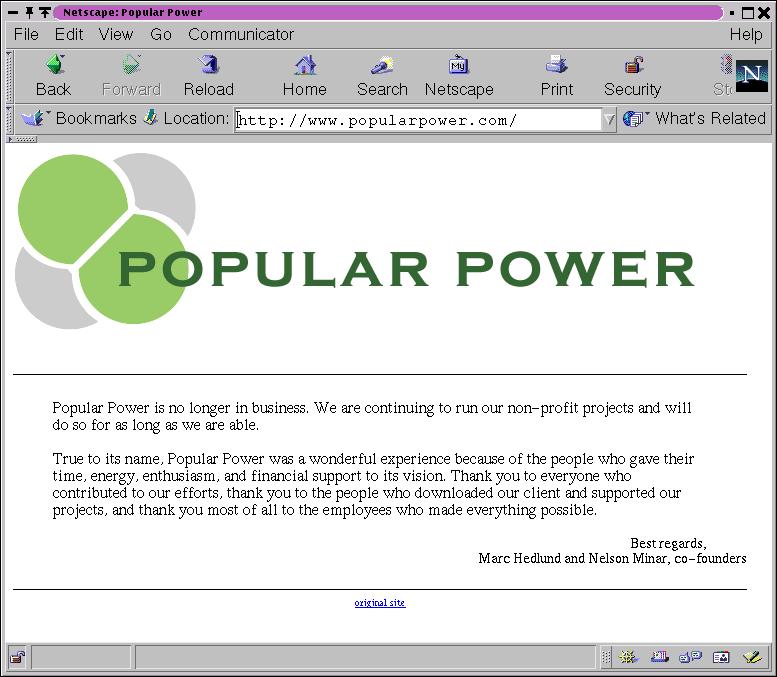Open the Edit menu
The height and width of the screenshot is (677, 777).
pyautogui.click(x=68, y=34)
